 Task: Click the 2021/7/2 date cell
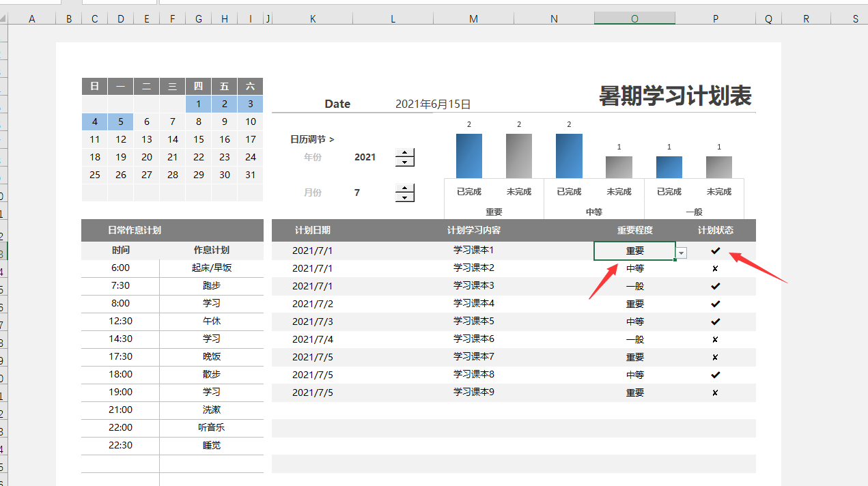click(x=313, y=304)
